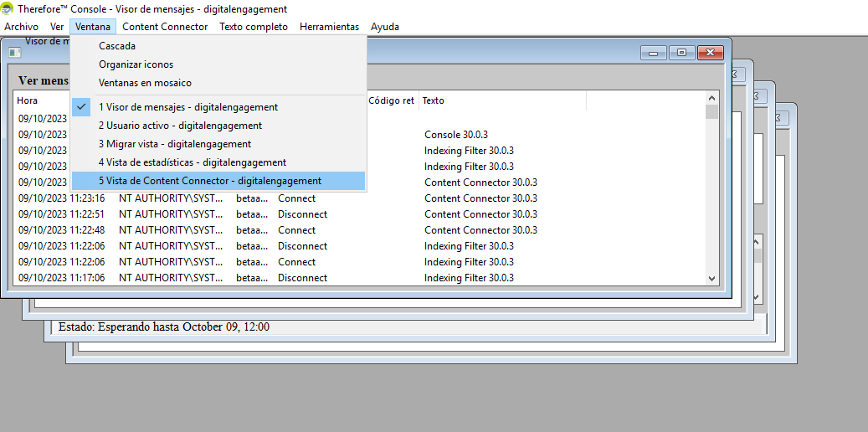Click betaa... cell in the 11:22:48 row

253,230
